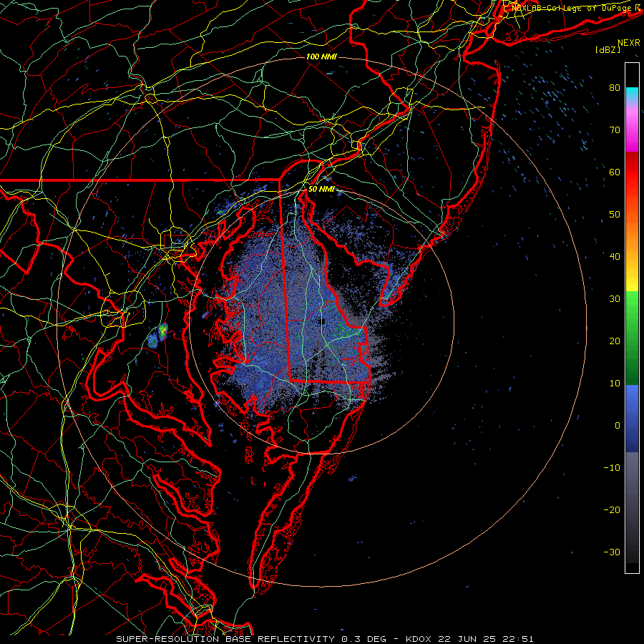Click the -10 dBZ value on the scale
644x644 pixels.
612,468
